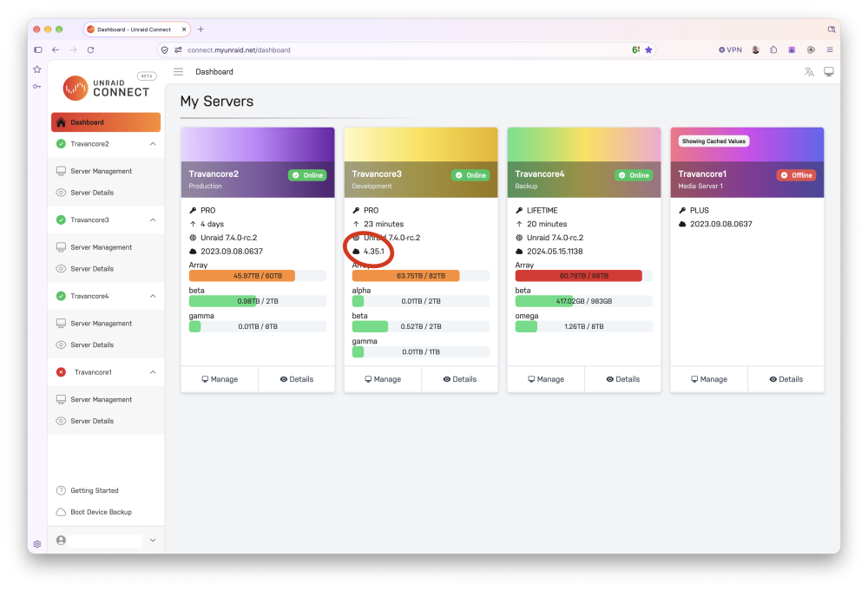The height and width of the screenshot is (590, 868).
Task: Click Manage on the Travancore2 card
Action: pos(220,379)
